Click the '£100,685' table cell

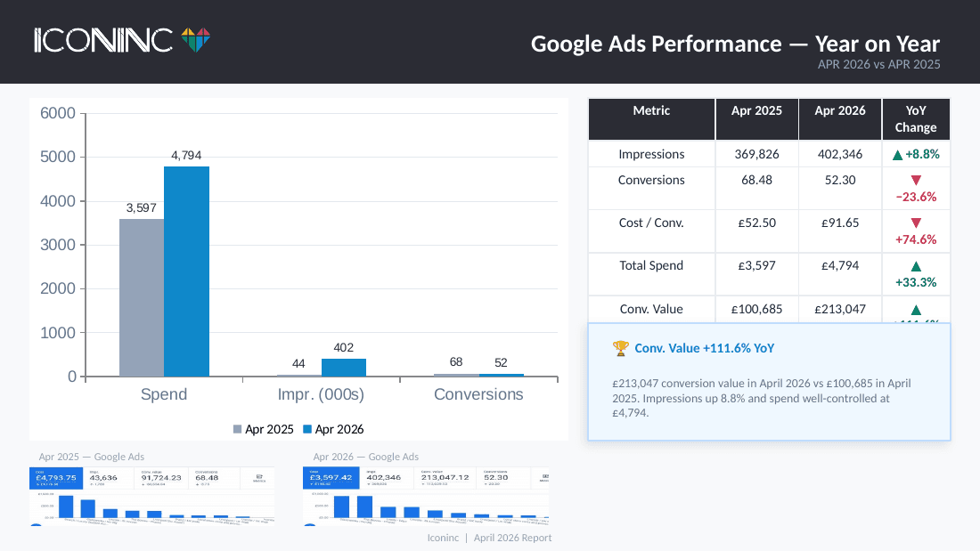pyautogui.click(x=757, y=309)
